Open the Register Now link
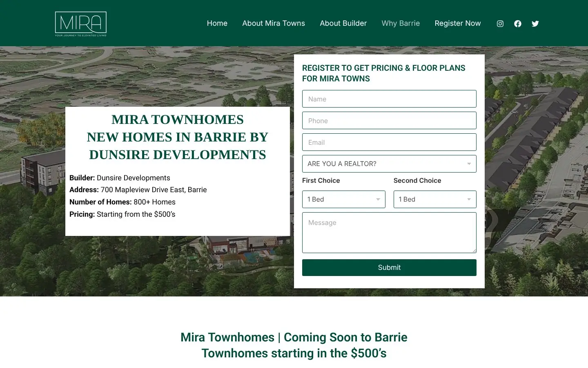 click(x=458, y=23)
